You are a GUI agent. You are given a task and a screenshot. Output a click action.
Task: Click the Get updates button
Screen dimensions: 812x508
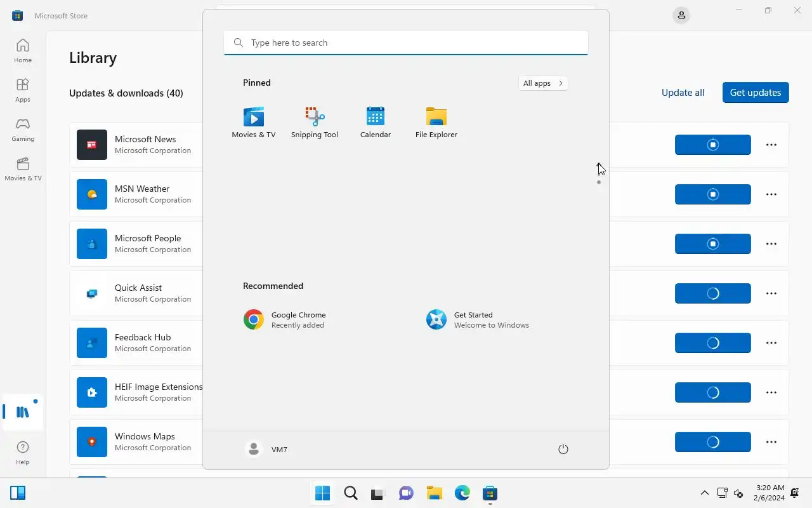point(756,92)
